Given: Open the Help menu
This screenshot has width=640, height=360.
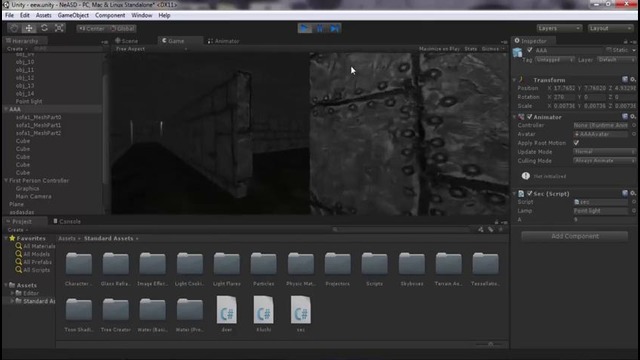Looking at the screenshot, I should pos(164,16).
